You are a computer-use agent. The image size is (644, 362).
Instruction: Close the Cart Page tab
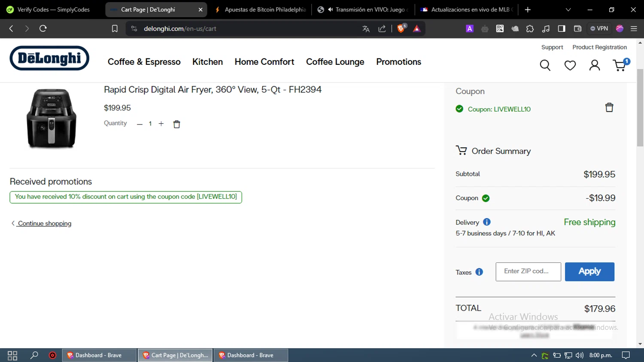200,9
